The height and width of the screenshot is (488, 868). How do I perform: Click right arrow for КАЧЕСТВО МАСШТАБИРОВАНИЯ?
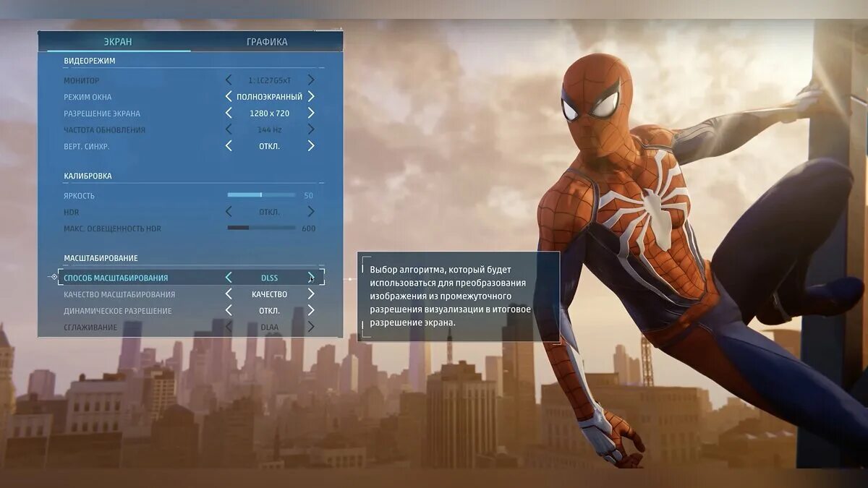click(311, 294)
